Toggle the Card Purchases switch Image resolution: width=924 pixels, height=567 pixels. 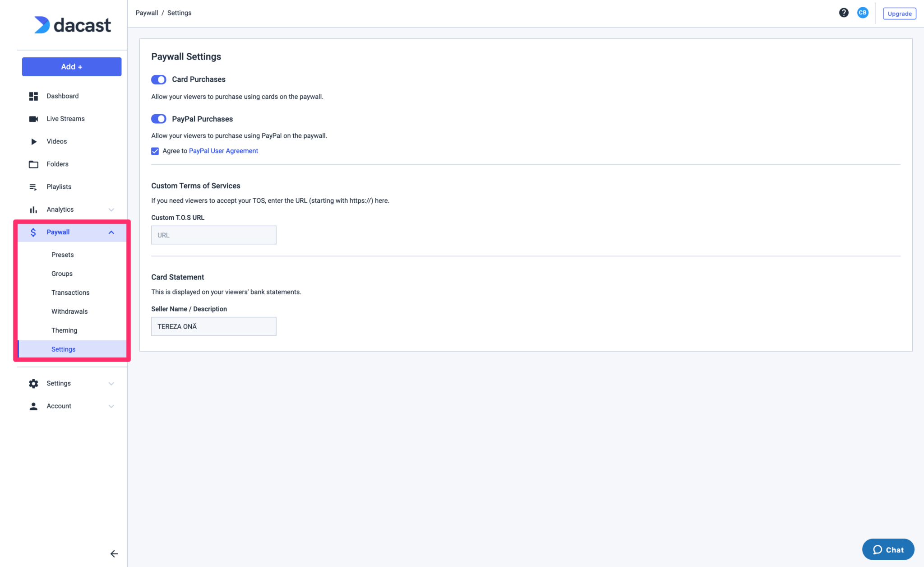click(x=158, y=79)
